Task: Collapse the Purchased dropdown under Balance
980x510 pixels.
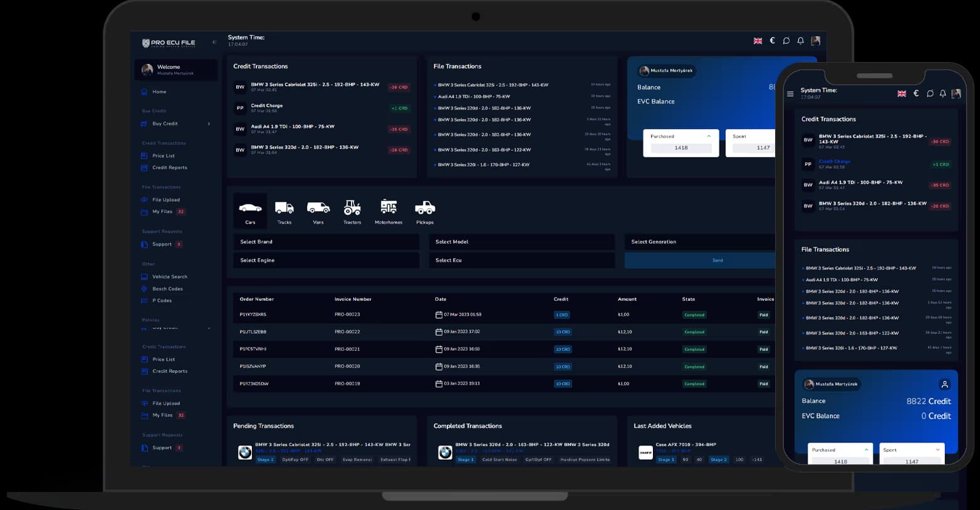Action: coord(709,135)
